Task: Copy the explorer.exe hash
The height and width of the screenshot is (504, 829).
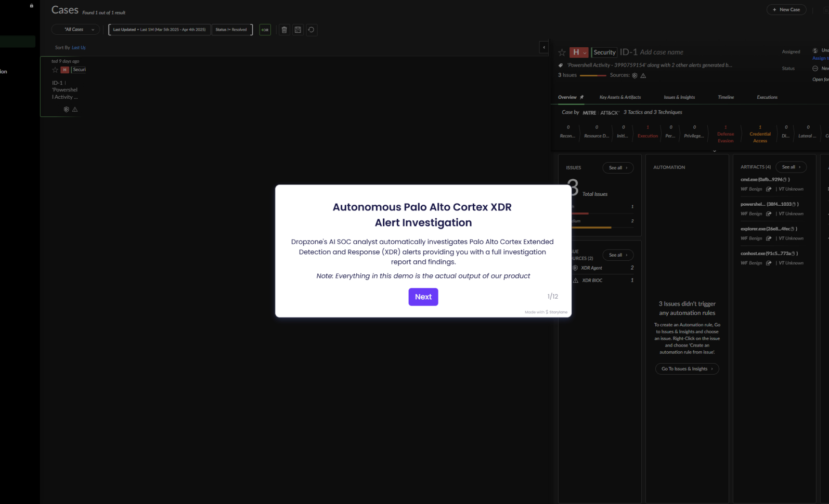Action: click(x=793, y=229)
